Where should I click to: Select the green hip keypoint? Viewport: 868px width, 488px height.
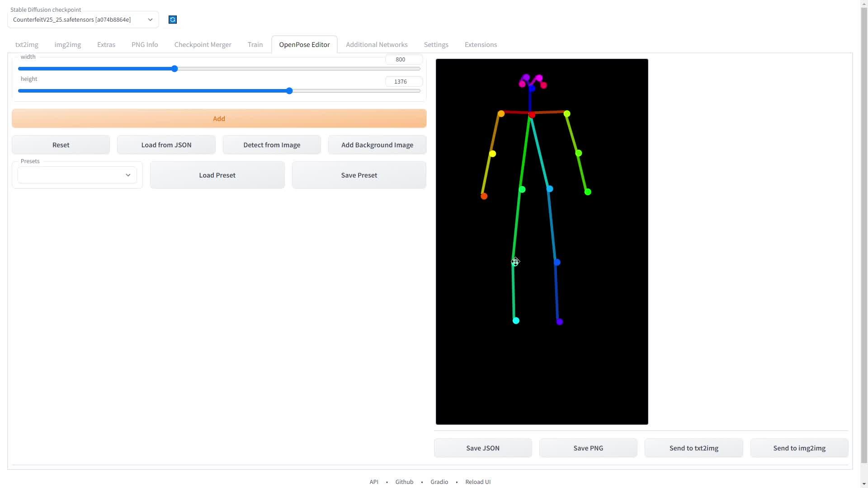coord(522,189)
